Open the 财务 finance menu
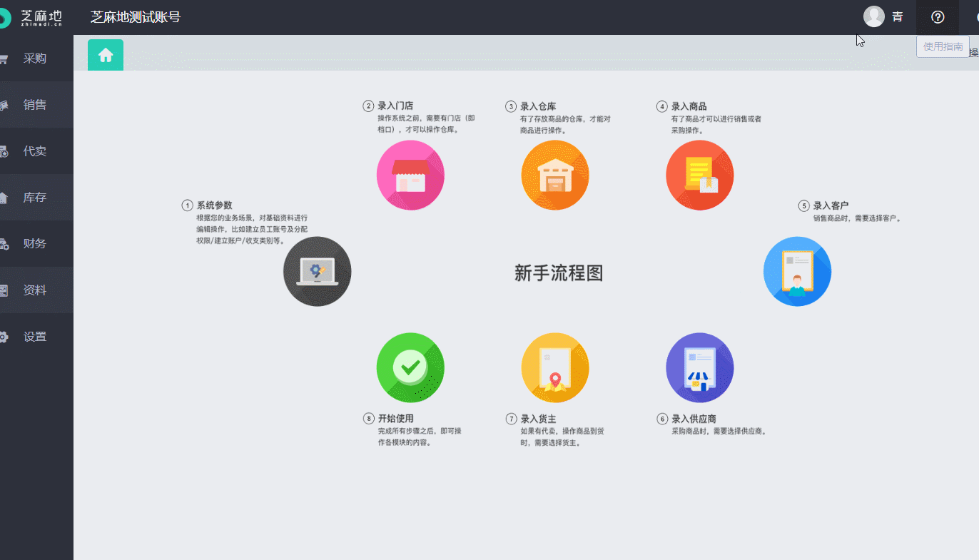Image resolution: width=979 pixels, height=560 pixels. 36,244
